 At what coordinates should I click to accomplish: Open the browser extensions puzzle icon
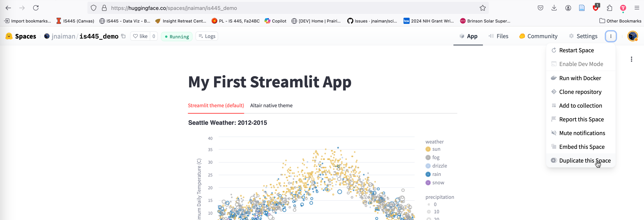point(609,8)
